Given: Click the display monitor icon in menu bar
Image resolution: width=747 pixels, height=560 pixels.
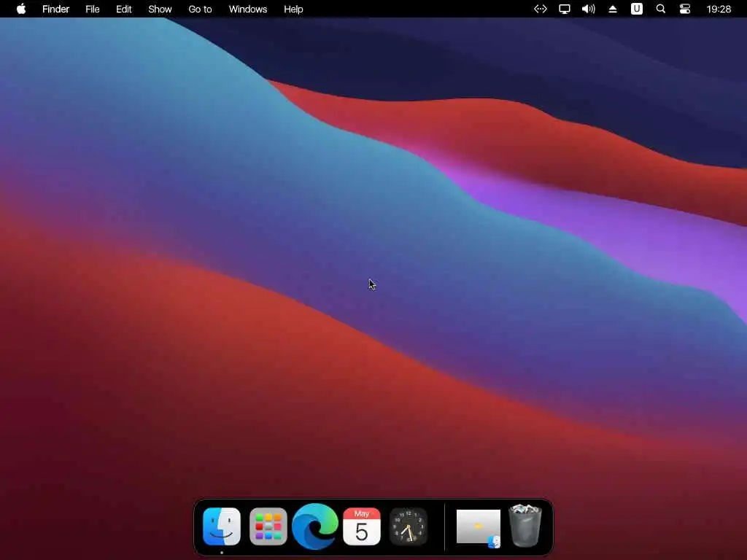Looking at the screenshot, I should 565,9.
